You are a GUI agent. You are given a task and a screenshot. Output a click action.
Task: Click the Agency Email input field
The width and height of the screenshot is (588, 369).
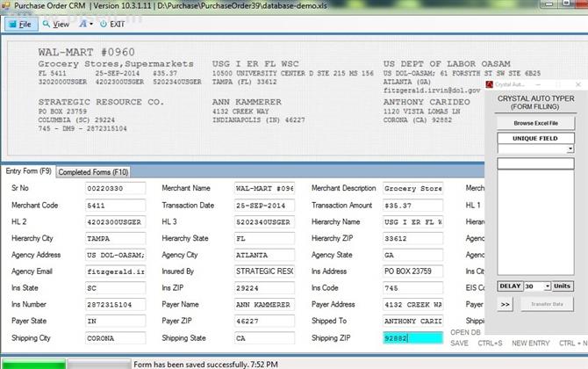(115, 271)
